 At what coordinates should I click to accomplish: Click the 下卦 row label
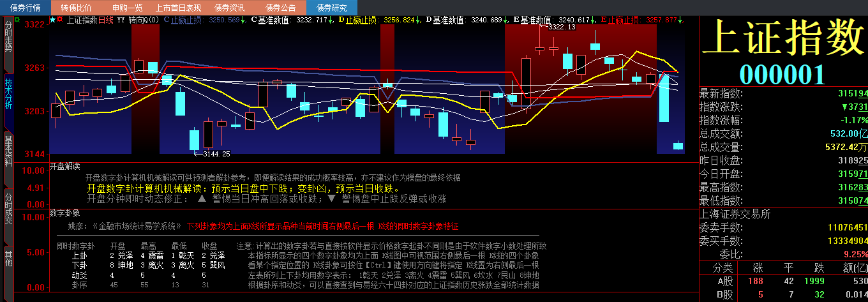pyautogui.click(x=80, y=265)
